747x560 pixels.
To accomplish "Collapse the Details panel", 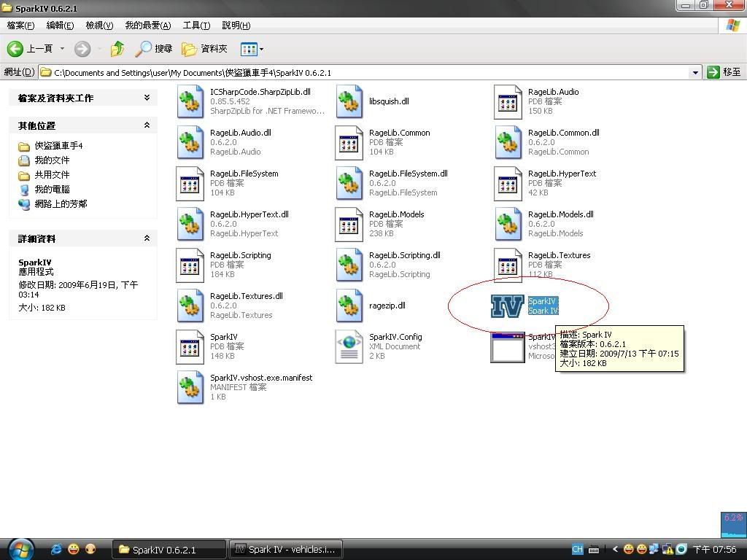I will pos(147,238).
